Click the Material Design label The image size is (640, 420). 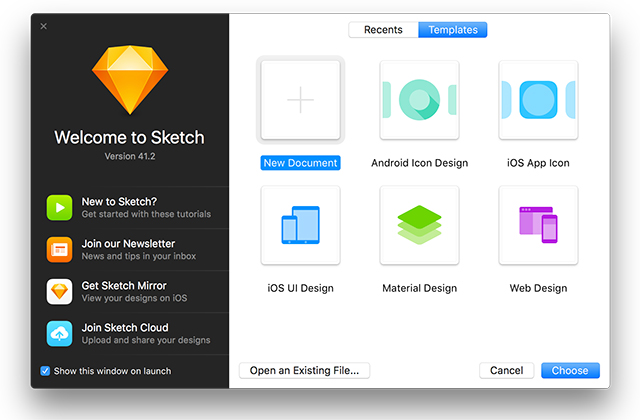(420, 288)
